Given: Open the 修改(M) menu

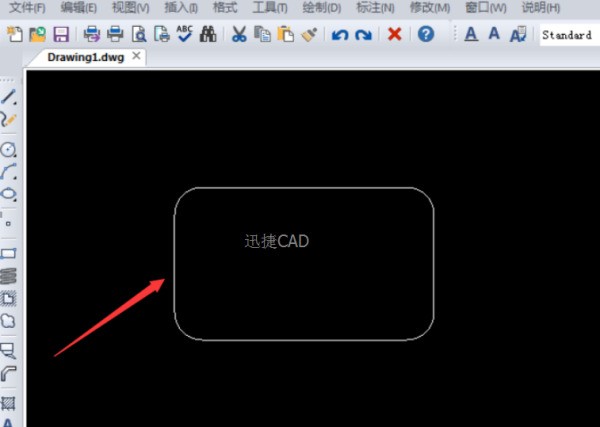Looking at the screenshot, I should click(430, 7).
